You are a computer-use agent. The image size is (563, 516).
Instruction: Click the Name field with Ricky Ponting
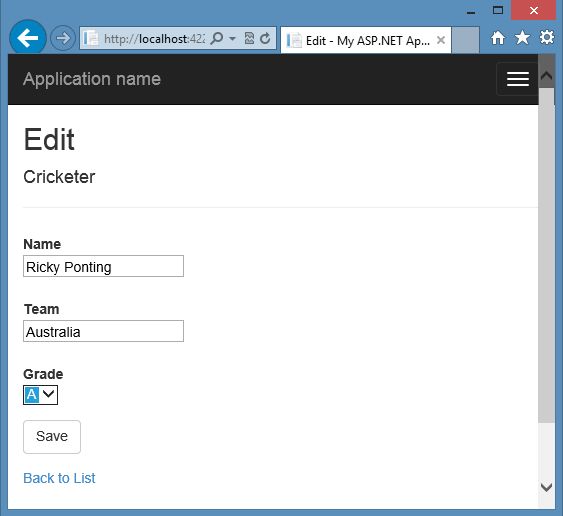103,266
